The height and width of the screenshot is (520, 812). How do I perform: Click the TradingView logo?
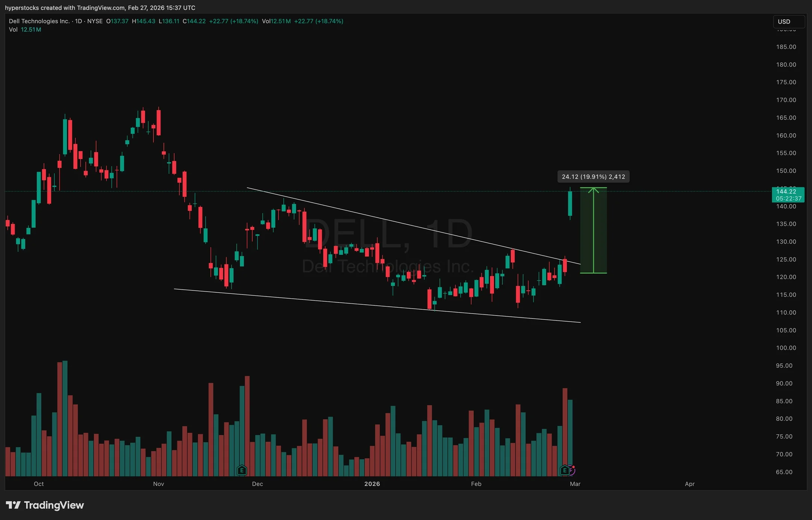pos(45,505)
